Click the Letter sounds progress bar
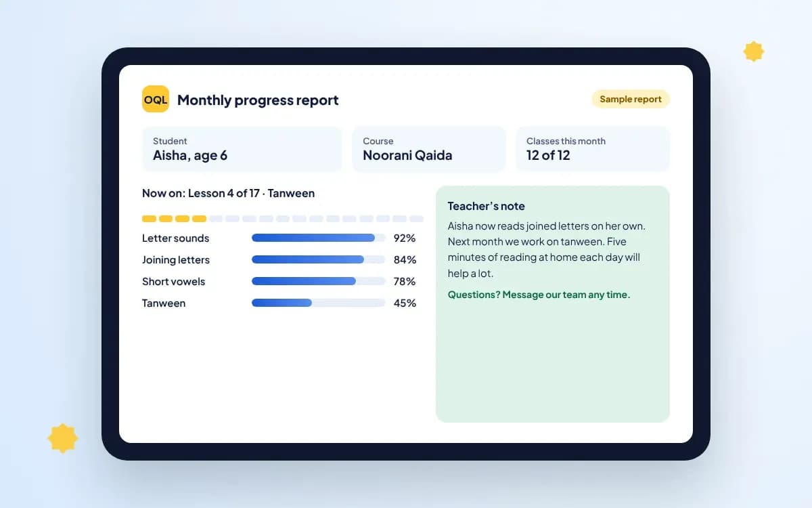This screenshot has height=508, width=812. [x=318, y=238]
